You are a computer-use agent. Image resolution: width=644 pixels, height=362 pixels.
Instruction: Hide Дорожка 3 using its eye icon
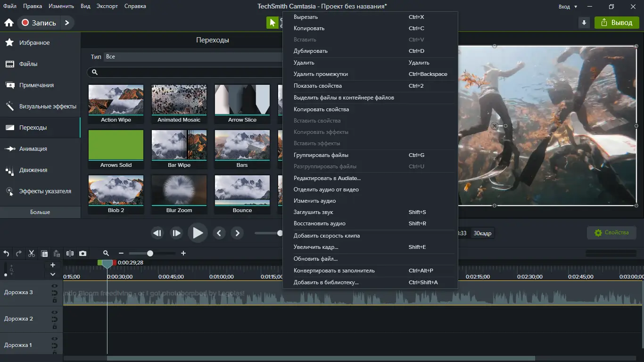point(55,286)
